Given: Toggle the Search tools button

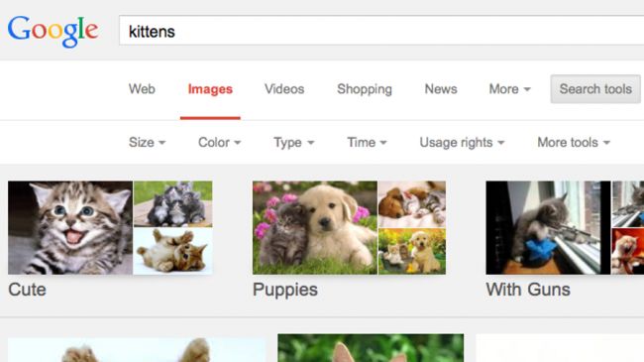Looking at the screenshot, I should point(595,89).
